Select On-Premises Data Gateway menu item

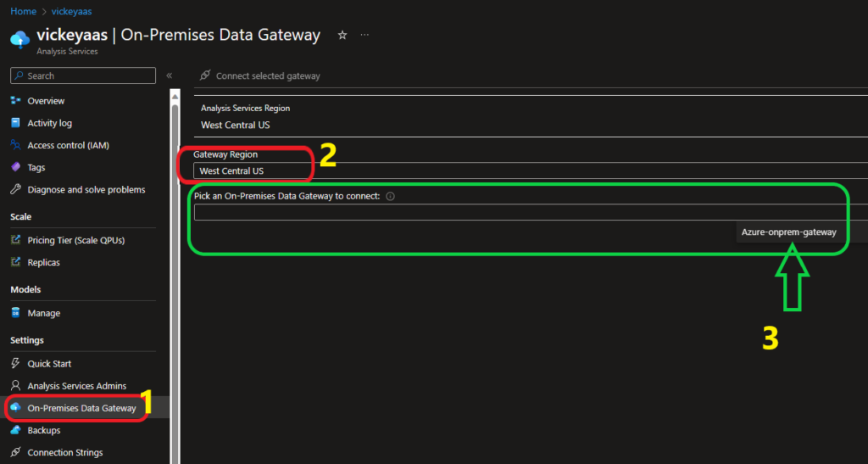[x=82, y=407]
